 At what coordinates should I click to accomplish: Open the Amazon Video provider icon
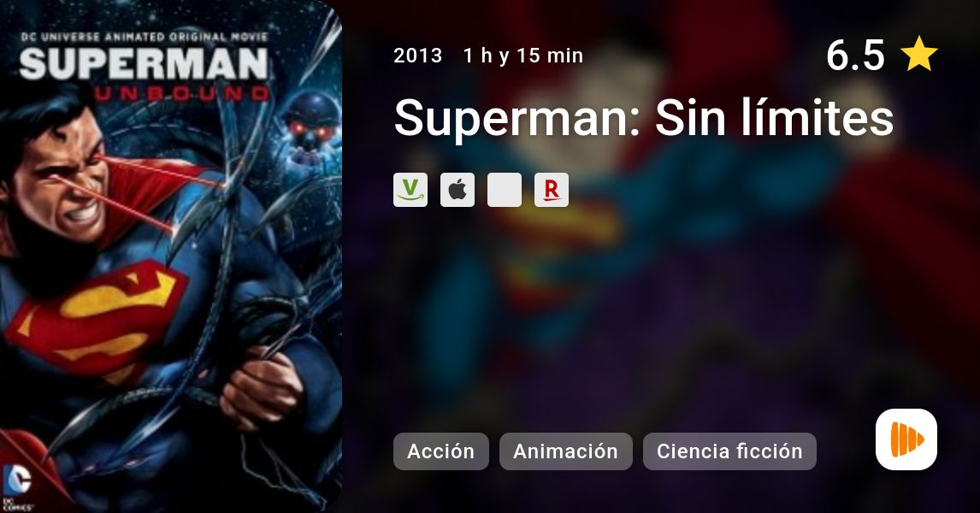coord(410,190)
